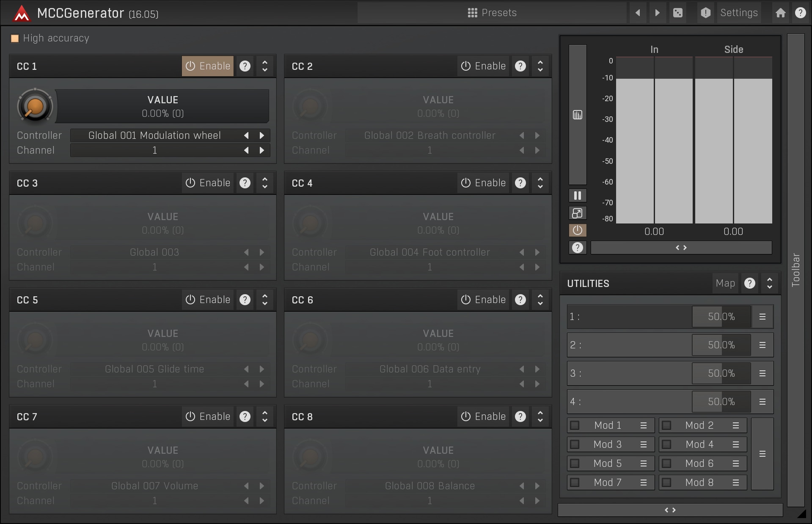Expand CC 5 panel presets arrows
812x524 pixels.
pos(265,300)
